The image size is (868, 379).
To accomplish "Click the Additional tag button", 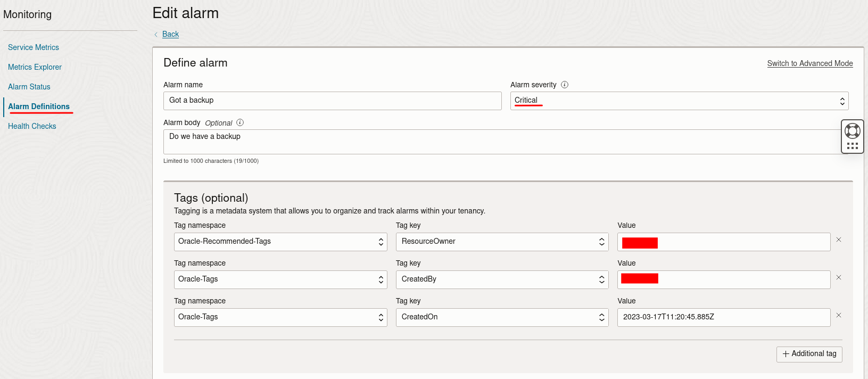I will pos(809,354).
